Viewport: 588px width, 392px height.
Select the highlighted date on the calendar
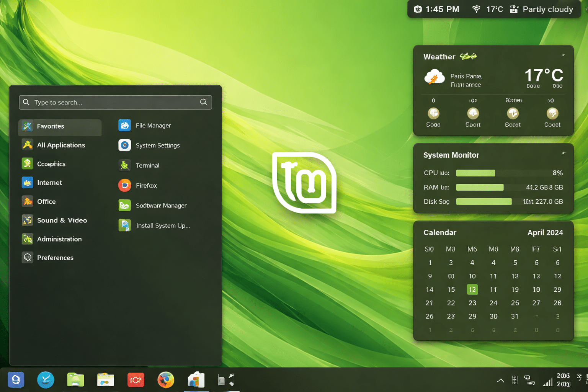472,289
